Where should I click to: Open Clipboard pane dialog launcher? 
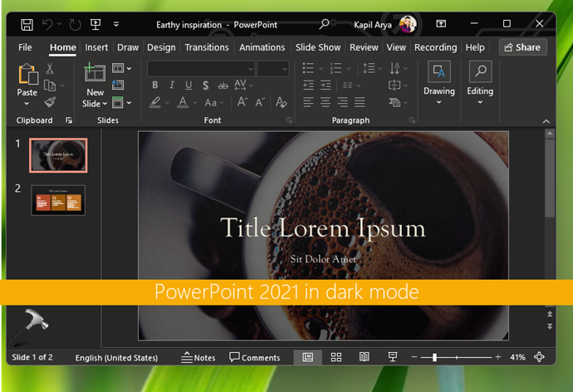[69, 120]
